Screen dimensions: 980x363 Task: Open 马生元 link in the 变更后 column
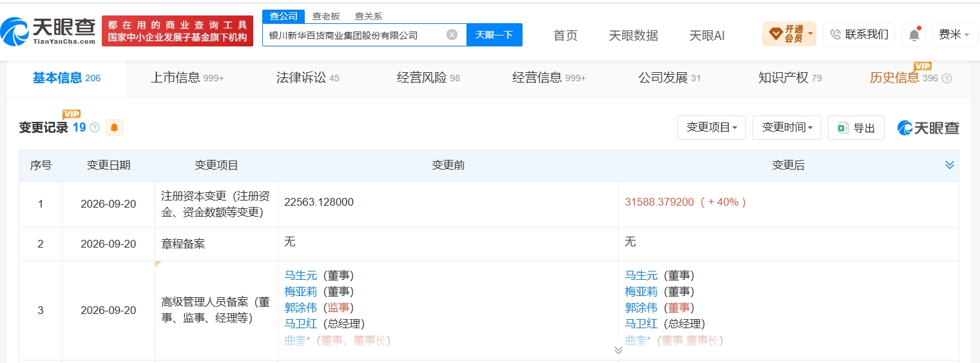(641, 275)
